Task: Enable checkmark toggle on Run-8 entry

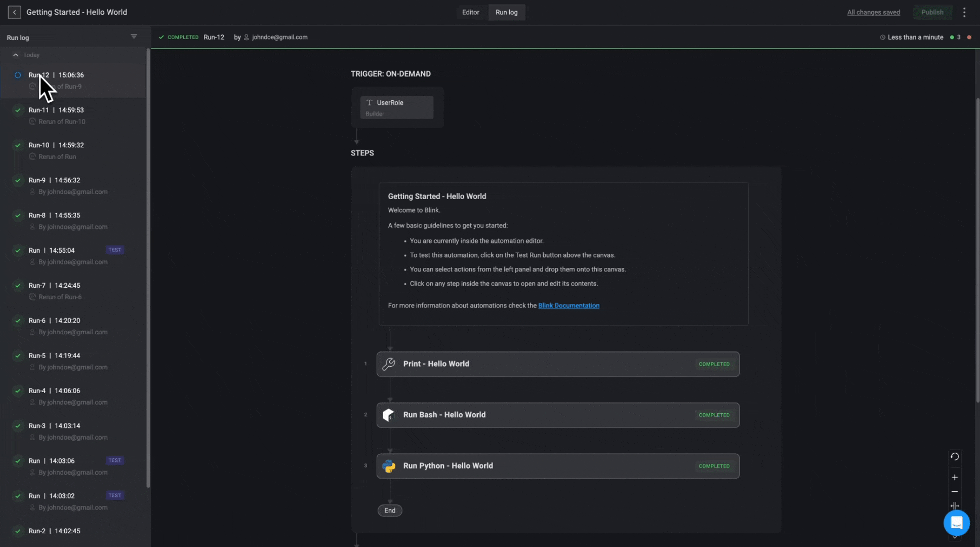Action: point(18,216)
